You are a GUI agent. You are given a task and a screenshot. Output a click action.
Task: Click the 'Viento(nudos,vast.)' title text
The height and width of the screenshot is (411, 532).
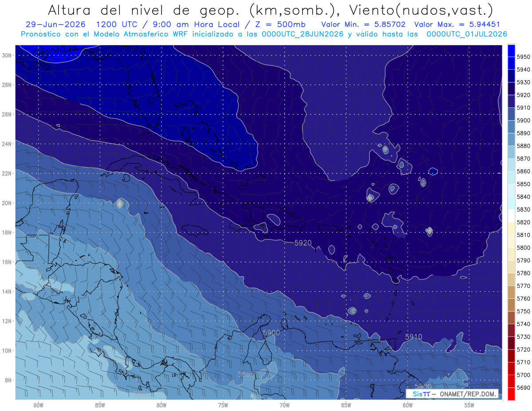[x=421, y=10]
